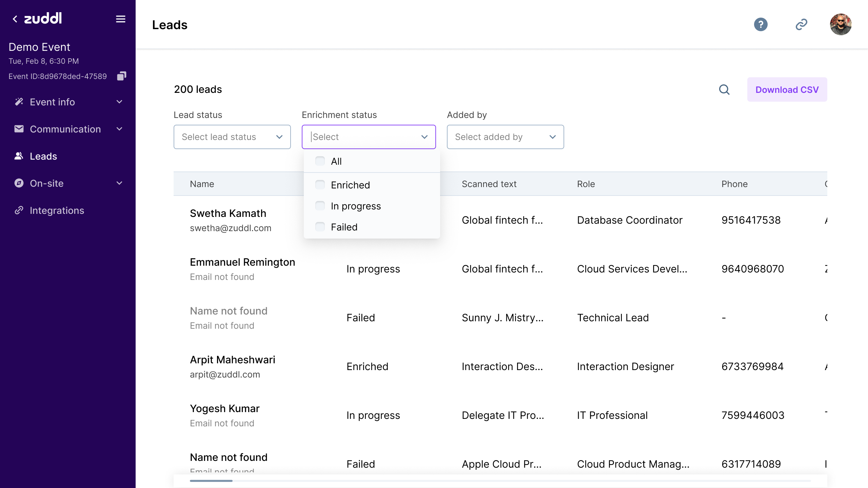Image resolution: width=868 pixels, height=488 pixels.
Task: Collapse sidebar with hamburger menu icon
Action: tap(121, 19)
